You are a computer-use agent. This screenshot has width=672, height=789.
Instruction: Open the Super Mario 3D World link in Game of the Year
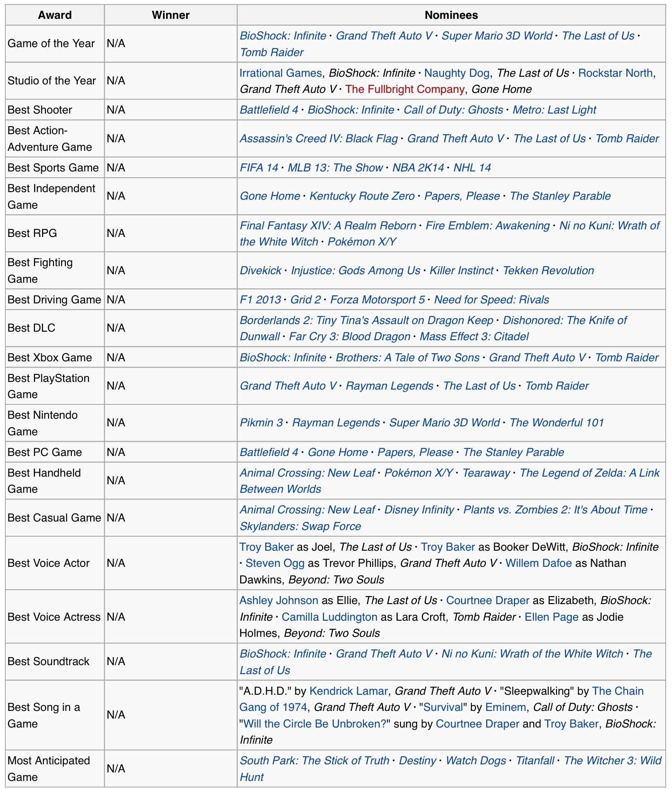(x=497, y=36)
